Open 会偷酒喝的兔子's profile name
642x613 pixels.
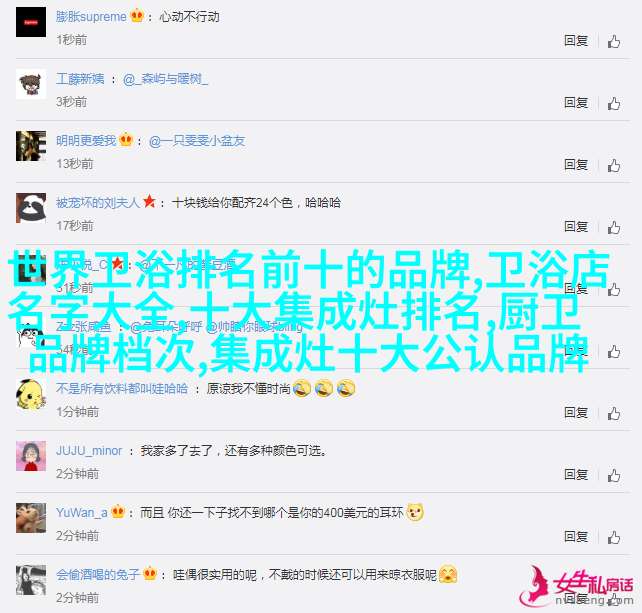click(98, 575)
